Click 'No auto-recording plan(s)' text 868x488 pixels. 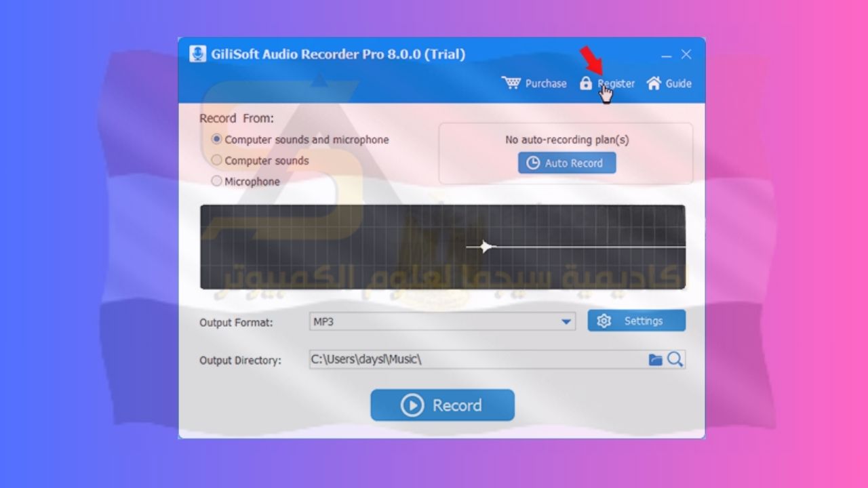[x=567, y=140]
